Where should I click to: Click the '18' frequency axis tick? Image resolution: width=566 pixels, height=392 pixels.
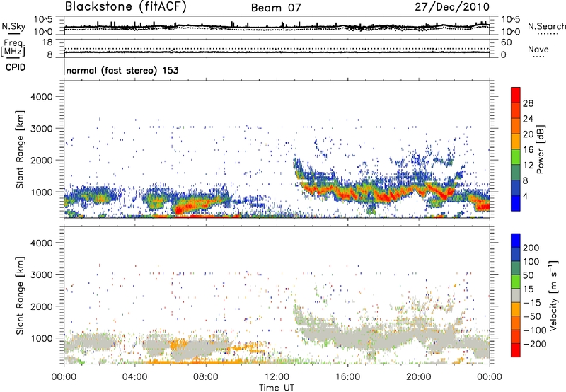(47, 42)
